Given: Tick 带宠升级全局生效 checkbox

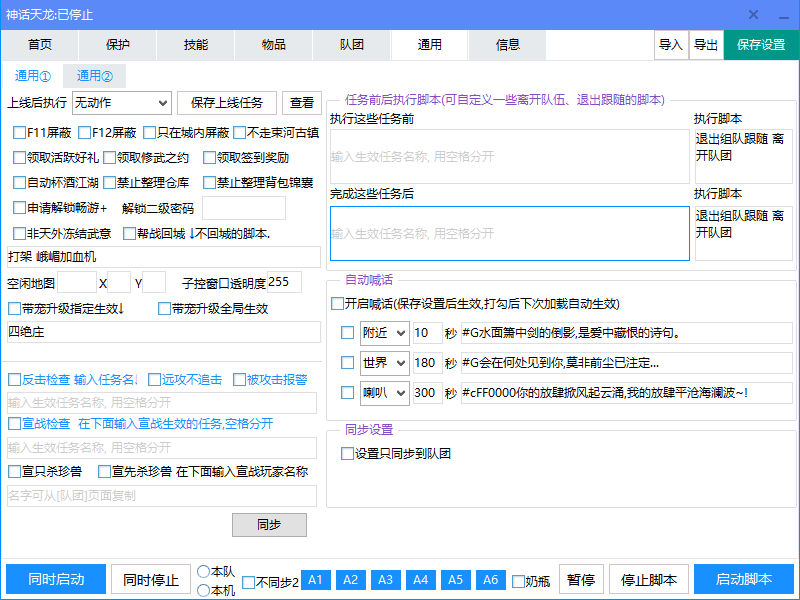Looking at the screenshot, I should pyautogui.click(x=164, y=309).
